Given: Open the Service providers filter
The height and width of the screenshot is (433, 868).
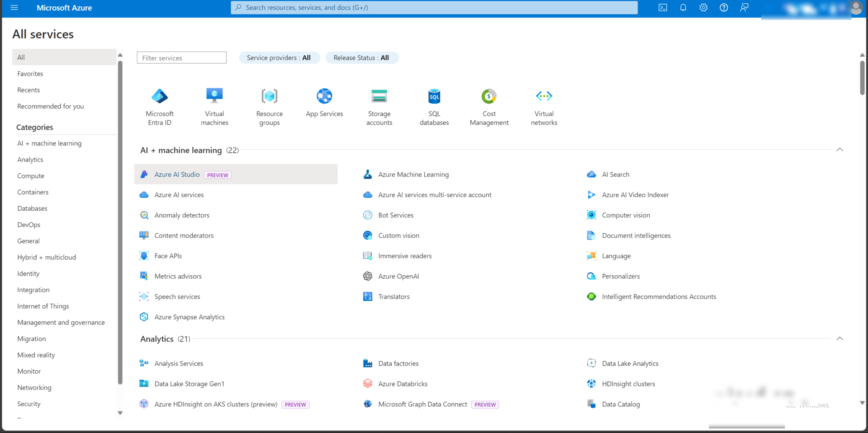Looking at the screenshot, I should (279, 57).
